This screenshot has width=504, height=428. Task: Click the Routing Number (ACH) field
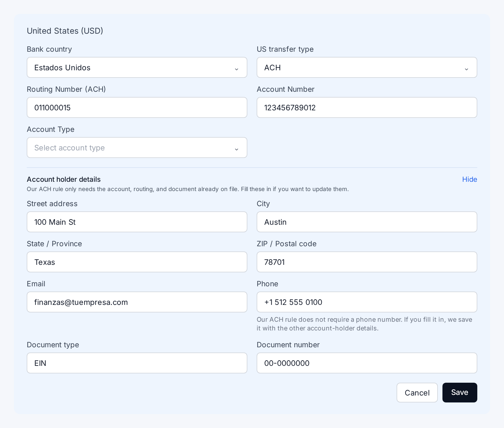coord(137,107)
